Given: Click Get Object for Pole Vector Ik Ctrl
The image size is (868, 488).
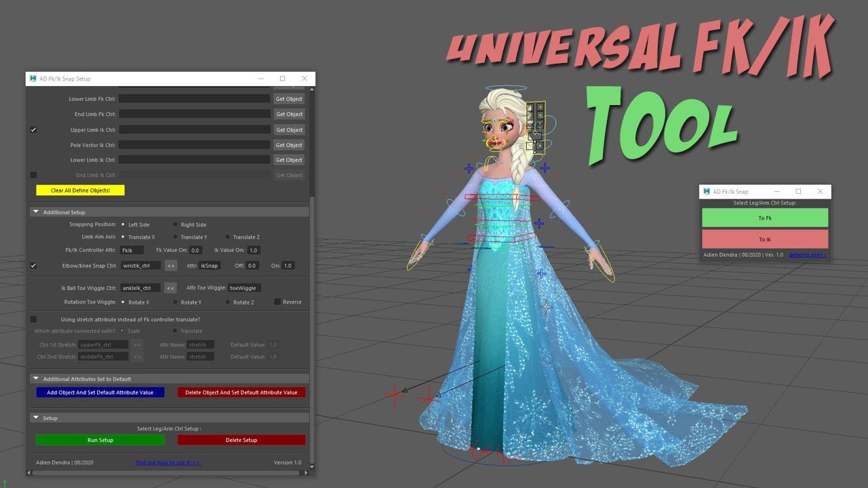Looking at the screenshot, I should pos(289,145).
